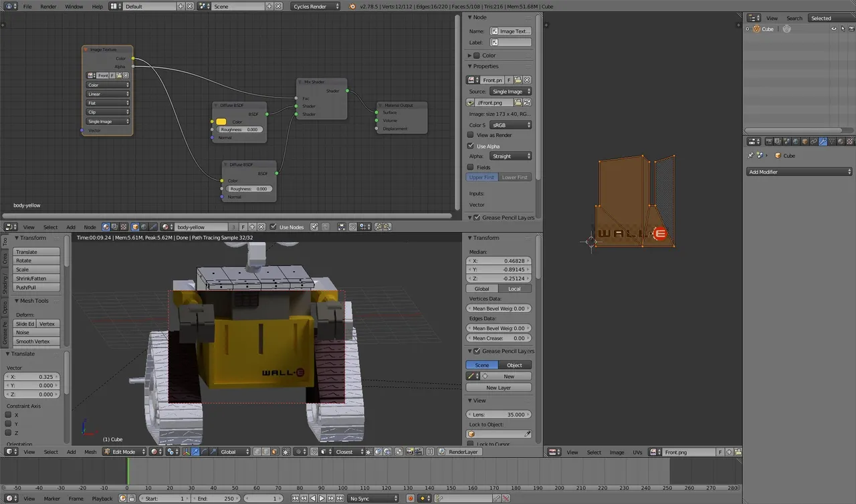Screen dimensions: 856x504
Task: Open the Mesh menu in 3D viewport header
Action: [90, 452]
